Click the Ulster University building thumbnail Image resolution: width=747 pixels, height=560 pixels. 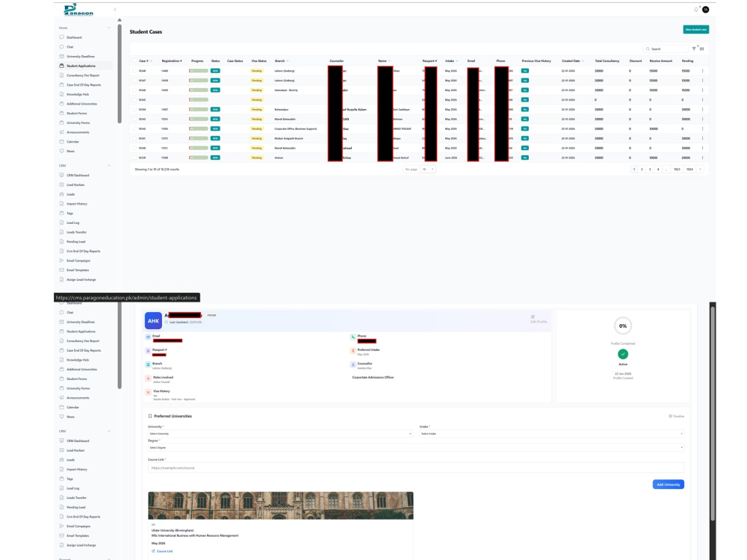tap(281, 505)
